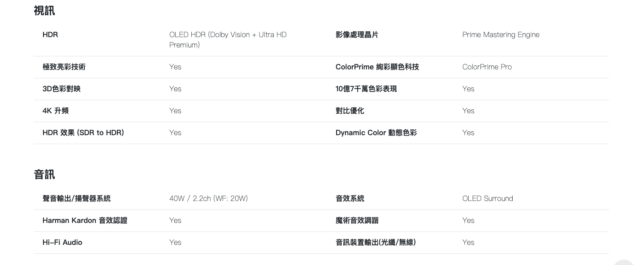Click the Dynamic Color 動態色彩 label

[x=376, y=132]
